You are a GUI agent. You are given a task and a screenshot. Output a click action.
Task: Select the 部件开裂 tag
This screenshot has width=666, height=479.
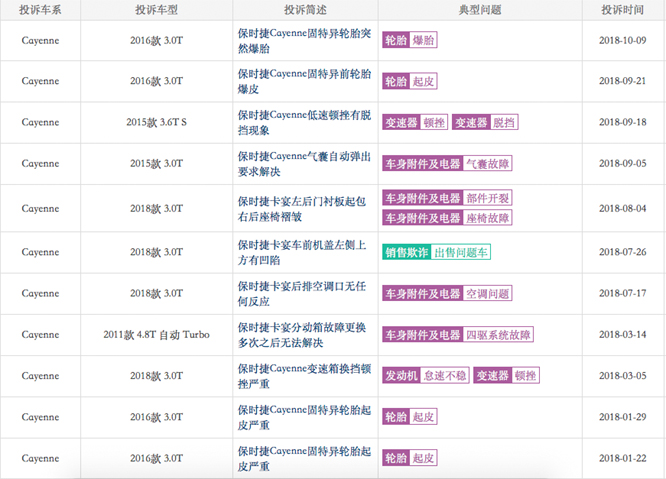[x=488, y=198]
